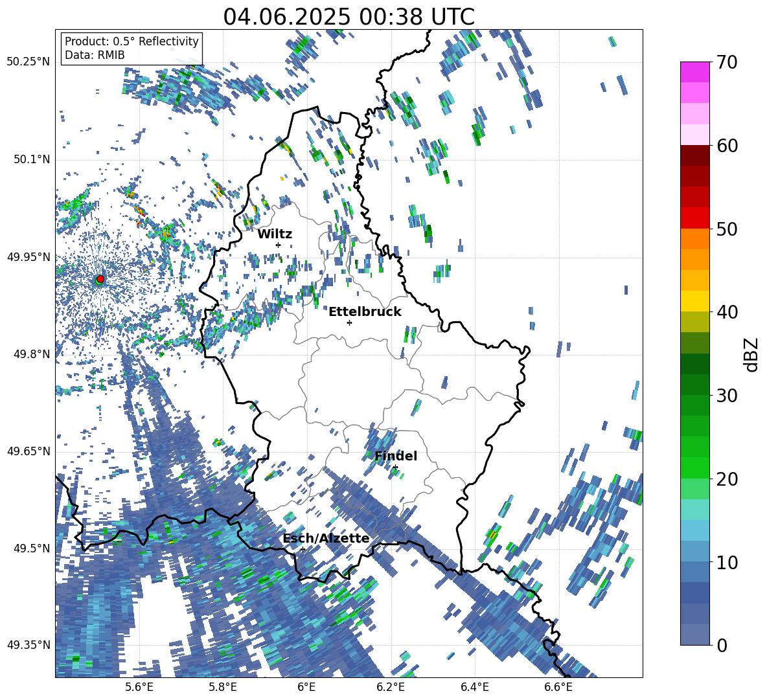Click the colorbar tick label 40
This screenshot has height=700, width=767.
(x=727, y=312)
